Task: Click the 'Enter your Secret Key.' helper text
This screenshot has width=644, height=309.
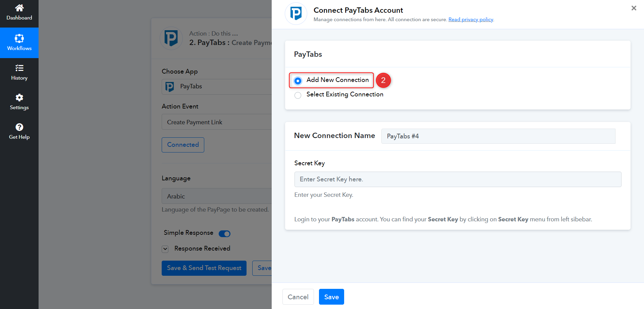Action: 324,195
